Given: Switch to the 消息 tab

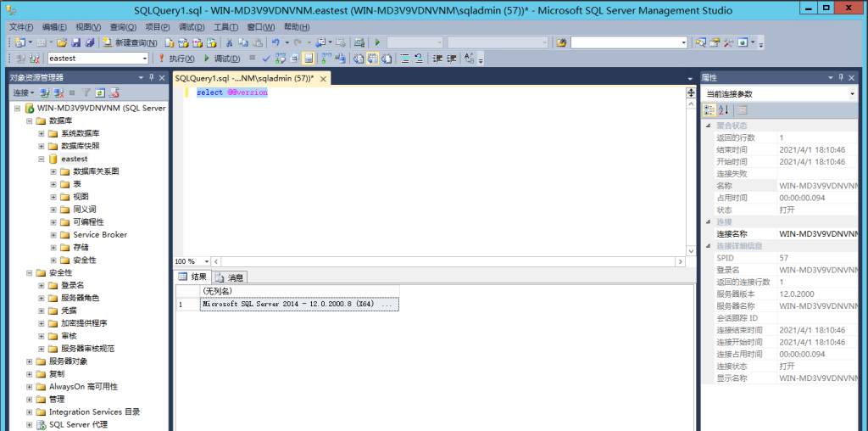Looking at the screenshot, I should tap(230, 277).
